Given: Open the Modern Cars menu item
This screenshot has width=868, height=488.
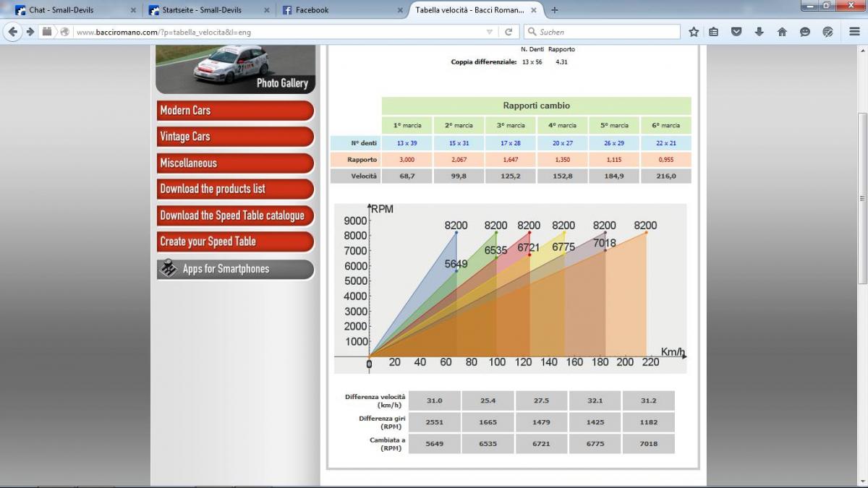Looking at the screenshot, I should pos(235,111).
